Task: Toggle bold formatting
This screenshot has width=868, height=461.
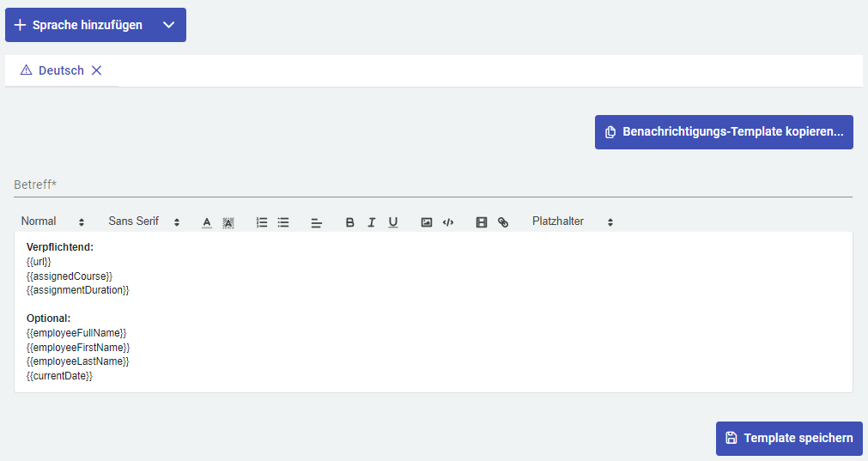Action: click(349, 222)
